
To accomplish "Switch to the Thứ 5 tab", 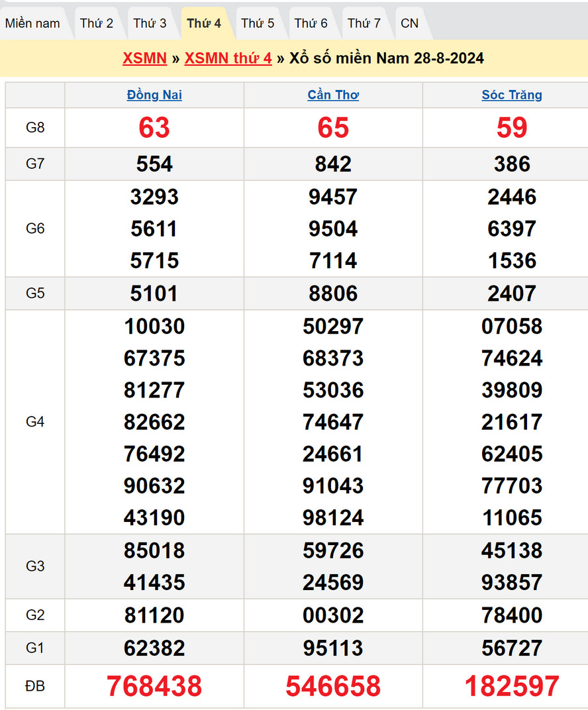I will (x=258, y=23).
